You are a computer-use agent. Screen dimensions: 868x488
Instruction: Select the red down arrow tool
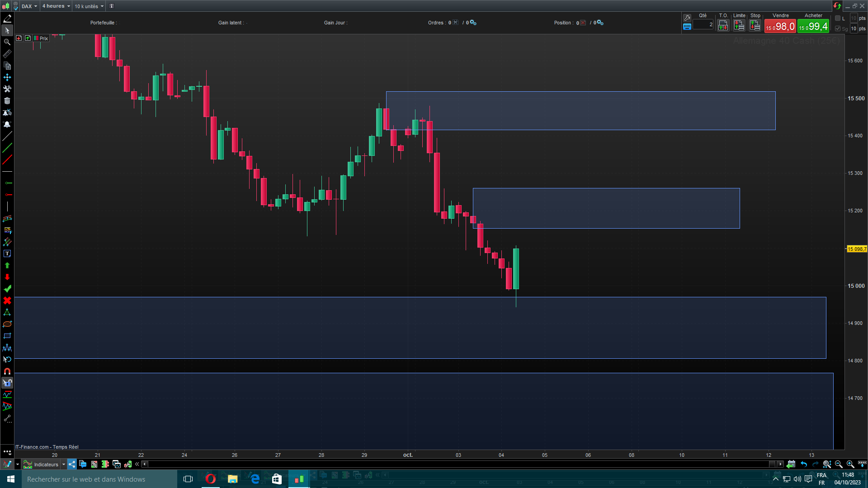tap(7, 277)
